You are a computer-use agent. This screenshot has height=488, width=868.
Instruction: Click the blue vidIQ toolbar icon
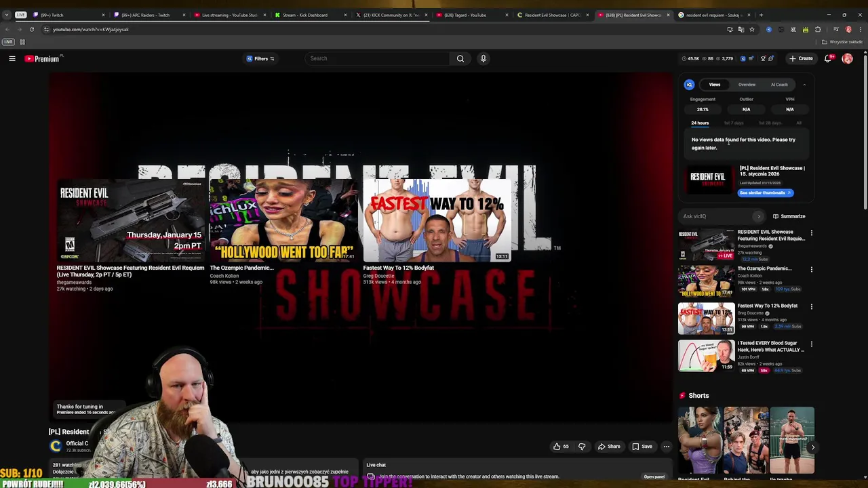click(743, 59)
